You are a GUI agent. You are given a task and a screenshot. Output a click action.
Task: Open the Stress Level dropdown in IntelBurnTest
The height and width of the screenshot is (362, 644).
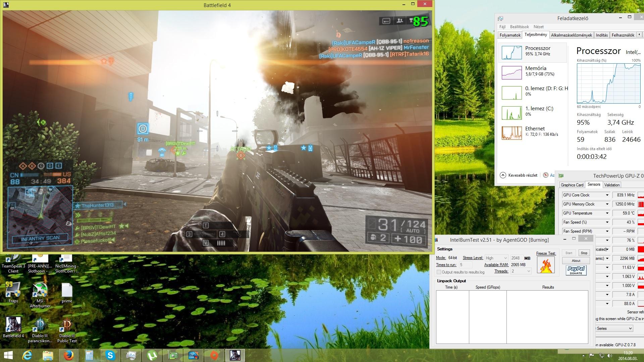496,258
